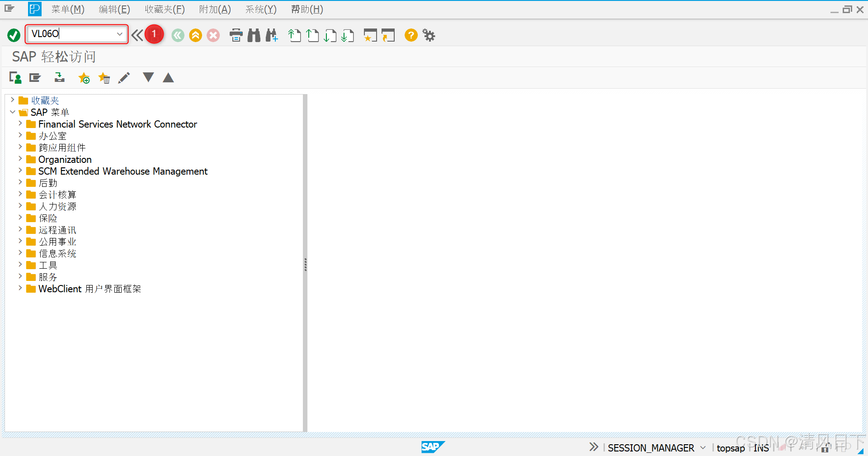Select WebClient 用户界面框架 tree item
This screenshot has width=868, height=456.
point(90,289)
